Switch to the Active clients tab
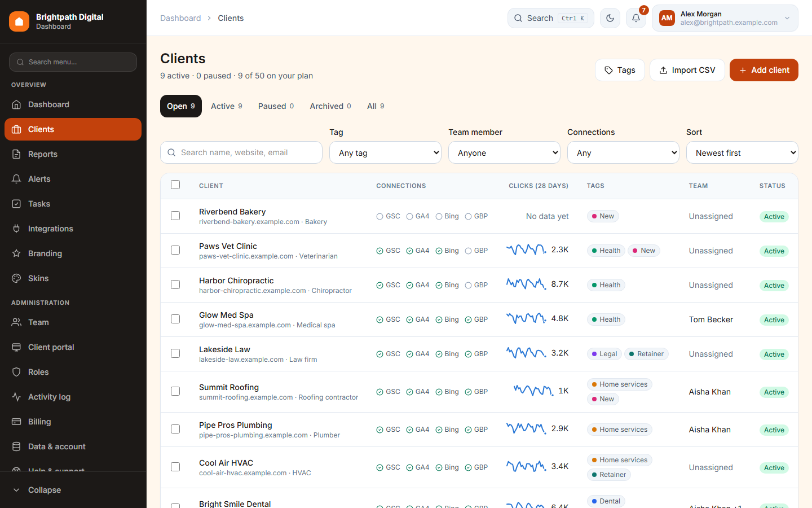This screenshot has height=508, width=812. [227, 106]
